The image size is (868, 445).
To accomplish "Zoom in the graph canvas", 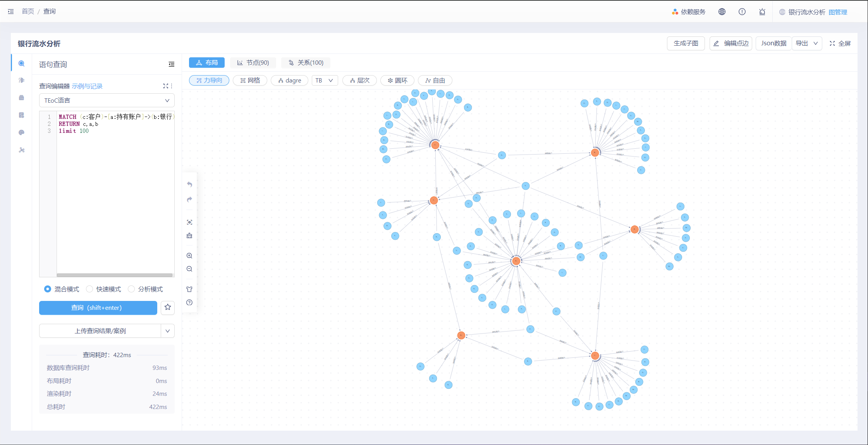I will click(x=189, y=256).
